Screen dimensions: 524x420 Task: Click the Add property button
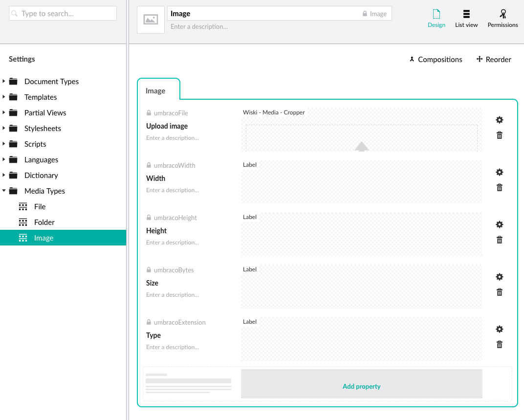pyautogui.click(x=361, y=386)
